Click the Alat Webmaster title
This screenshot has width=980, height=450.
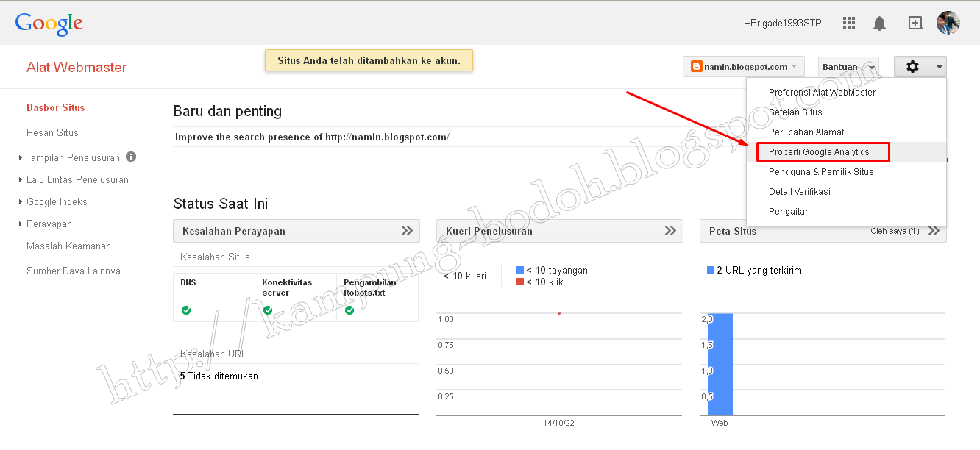tap(77, 67)
